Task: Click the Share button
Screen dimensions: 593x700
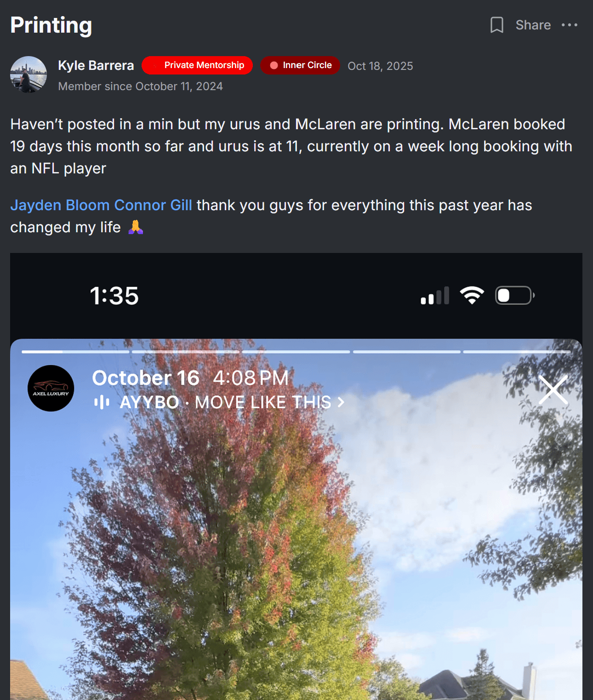Action: pos(533,25)
